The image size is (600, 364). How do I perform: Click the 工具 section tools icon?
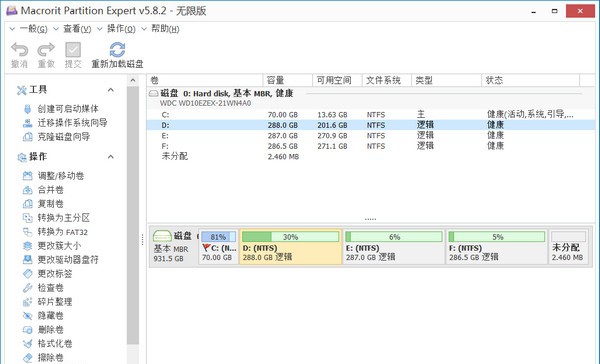coord(22,90)
